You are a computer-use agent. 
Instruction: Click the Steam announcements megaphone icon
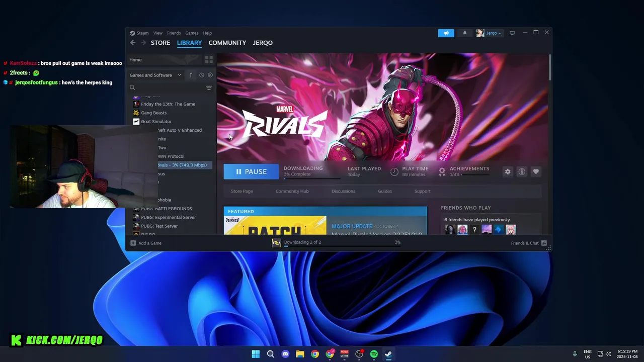coord(446,33)
